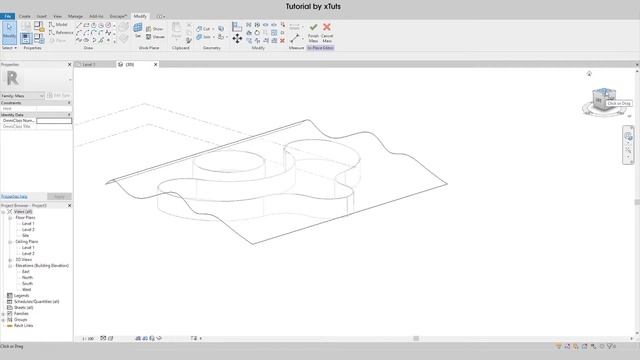
Task: Select the straight Line draw tool
Action: (79, 25)
